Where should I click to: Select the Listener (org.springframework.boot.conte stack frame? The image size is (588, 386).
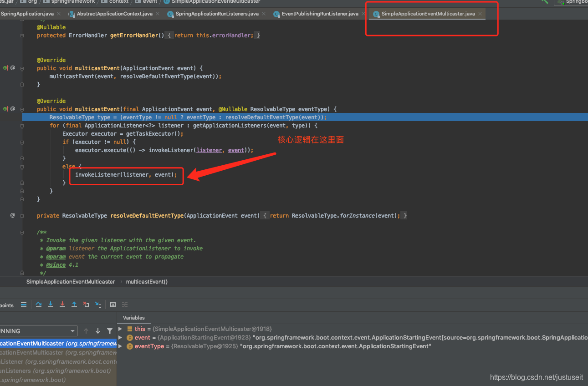[58, 361]
